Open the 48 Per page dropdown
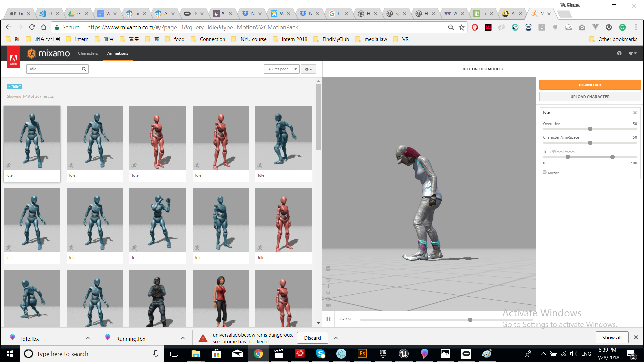 coord(281,69)
